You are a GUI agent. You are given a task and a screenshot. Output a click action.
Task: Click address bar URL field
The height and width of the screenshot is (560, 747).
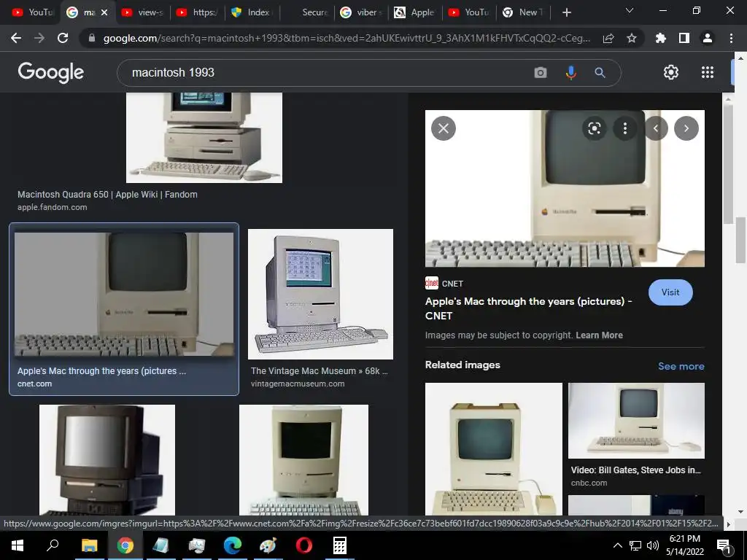coord(347,38)
